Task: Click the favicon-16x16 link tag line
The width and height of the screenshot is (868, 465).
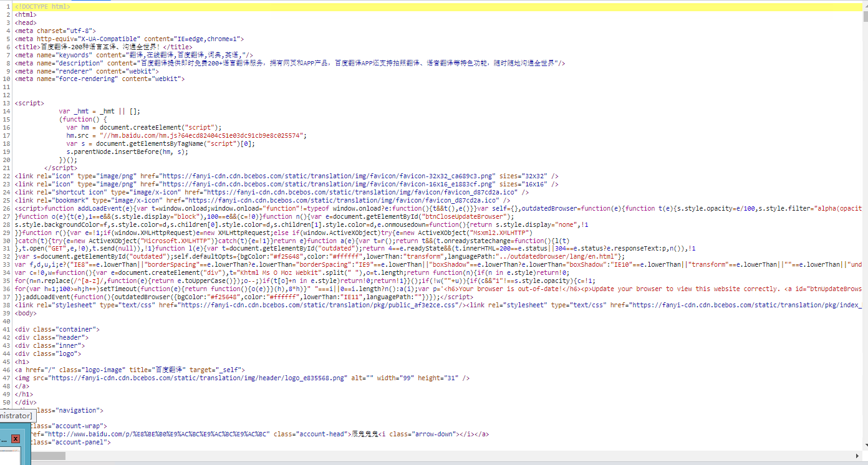Action: pyautogui.click(x=287, y=185)
